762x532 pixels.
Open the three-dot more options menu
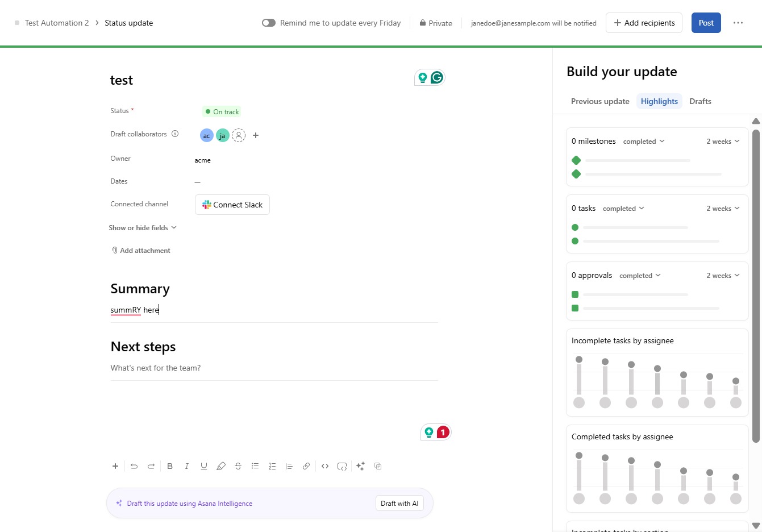pyautogui.click(x=738, y=23)
